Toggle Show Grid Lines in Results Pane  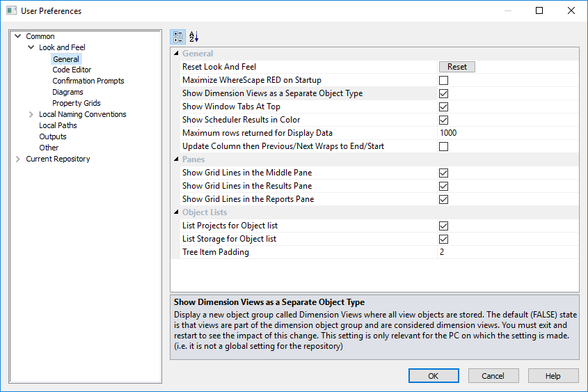coord(443,186)
